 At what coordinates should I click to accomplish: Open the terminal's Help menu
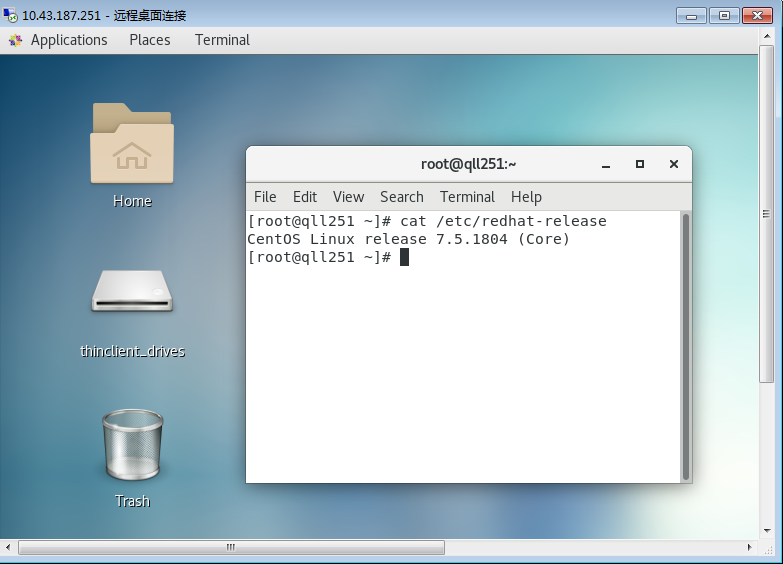tap(526, 197)
